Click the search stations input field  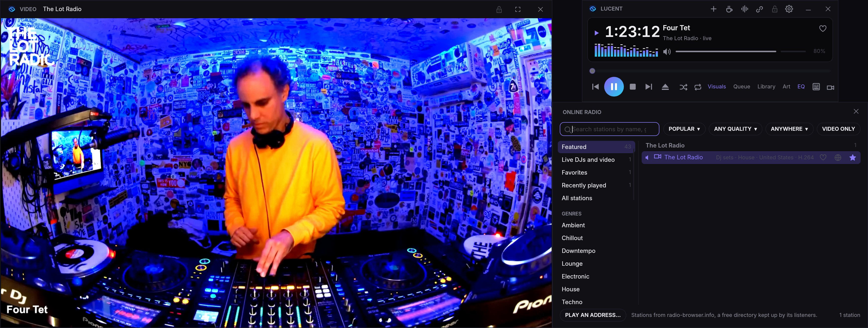pyautogui.click(x=609, y=129)
